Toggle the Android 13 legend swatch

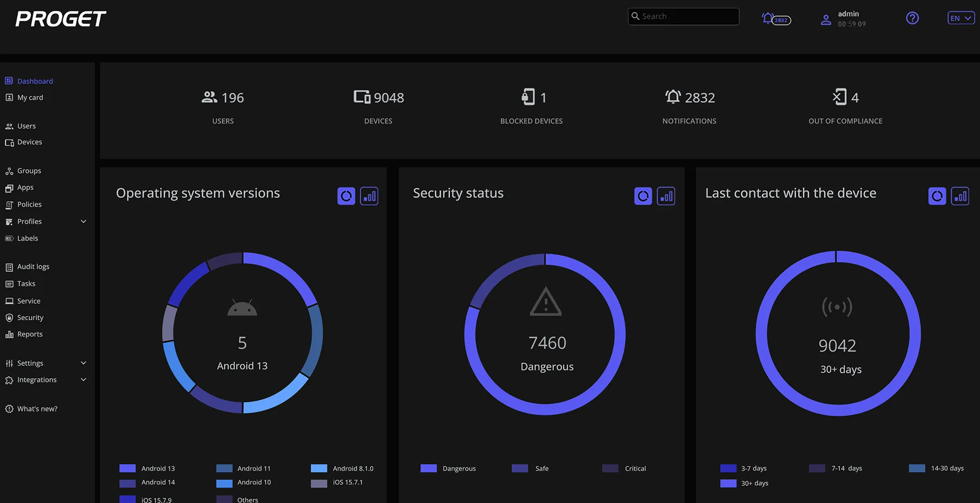(x=128, y=468)
